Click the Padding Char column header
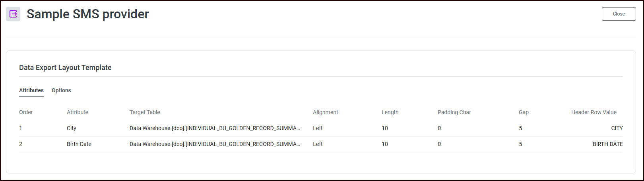Image resolution: width=644 pixels, height=181 pixels. point(454,112)
